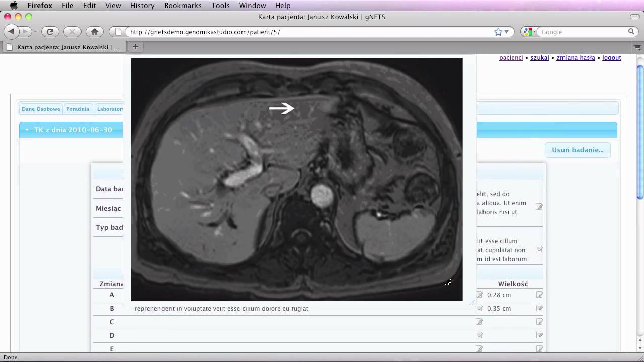Viewport: 644px width, 362px height.
Task: Click the Zmiana row label 'A'
Action: tap(112, 295)
